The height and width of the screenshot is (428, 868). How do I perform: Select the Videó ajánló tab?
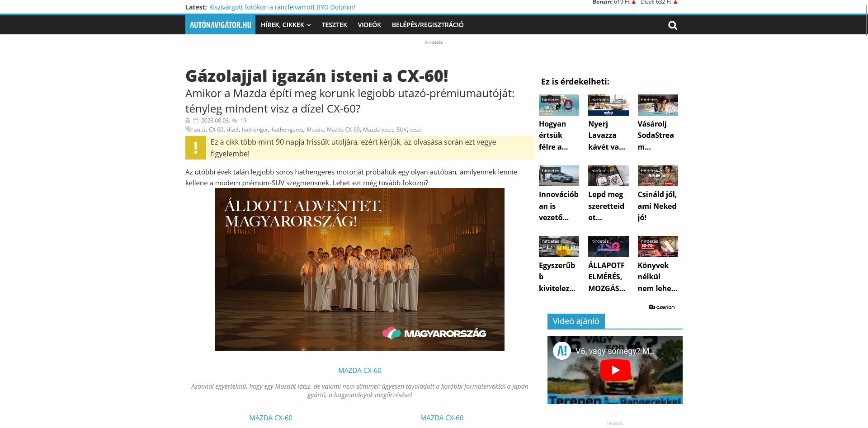coord(576,321)
